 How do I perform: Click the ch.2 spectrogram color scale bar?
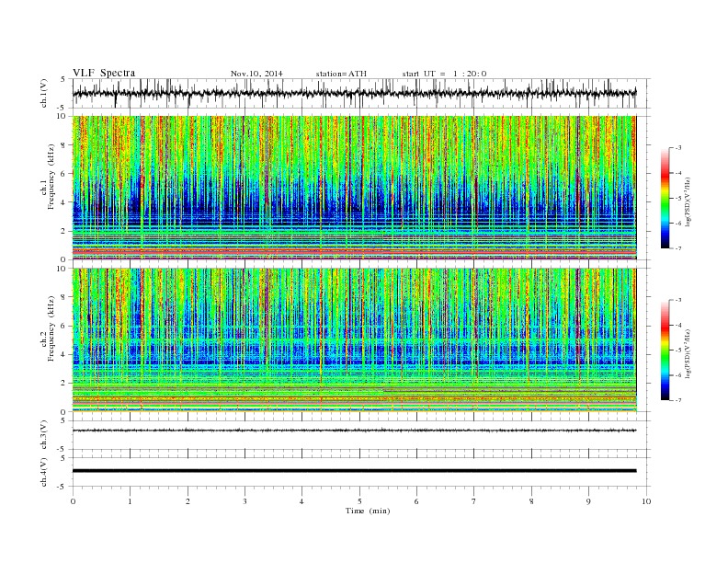pos(665,350)
